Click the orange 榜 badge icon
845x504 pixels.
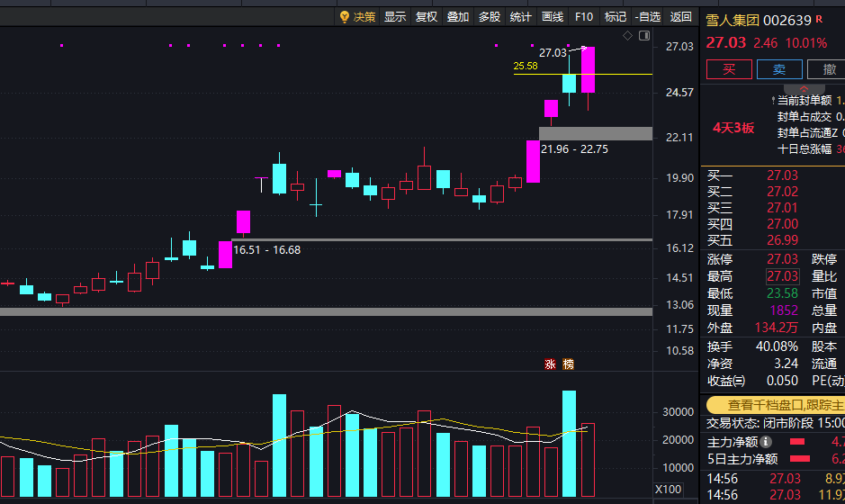pos(568,364)
